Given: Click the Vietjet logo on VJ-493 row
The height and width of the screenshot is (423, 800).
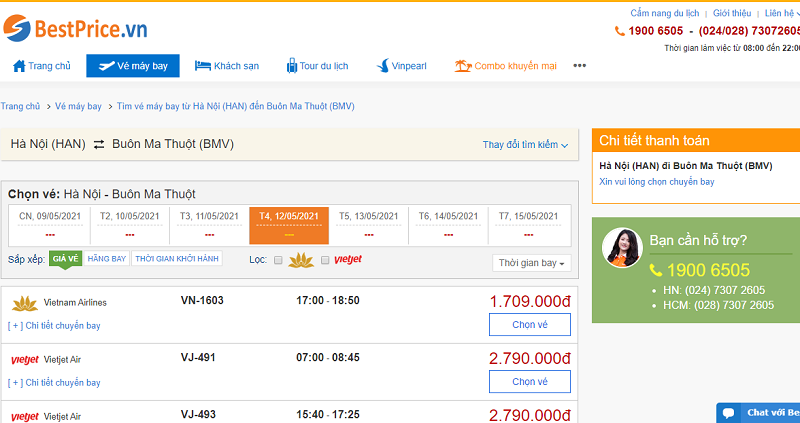Looking at the screenshot, I should coord(25,417).
